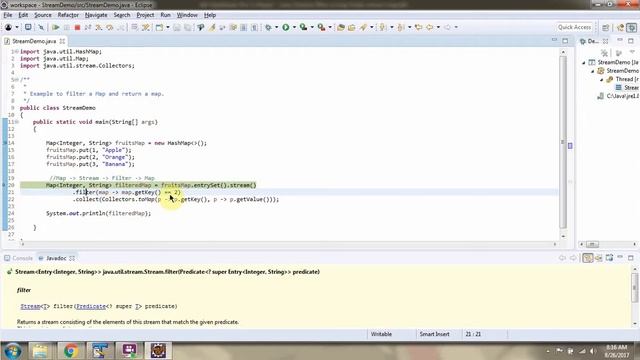Open the Refactor menu
The image size is (640, 360).
(68, 15)
